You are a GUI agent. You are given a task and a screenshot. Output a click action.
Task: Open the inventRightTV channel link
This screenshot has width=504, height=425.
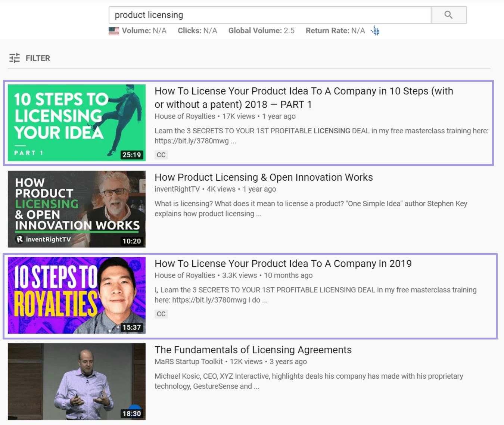177,189
